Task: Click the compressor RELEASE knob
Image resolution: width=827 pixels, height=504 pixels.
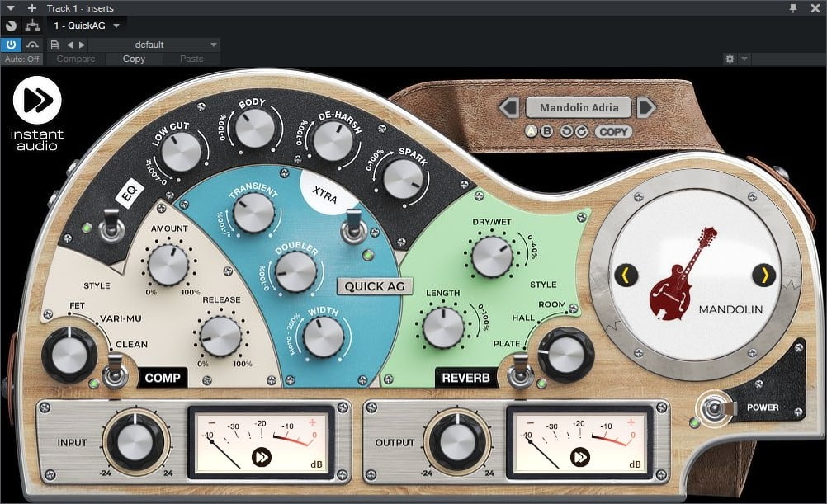Action: [x=220, y=336]
